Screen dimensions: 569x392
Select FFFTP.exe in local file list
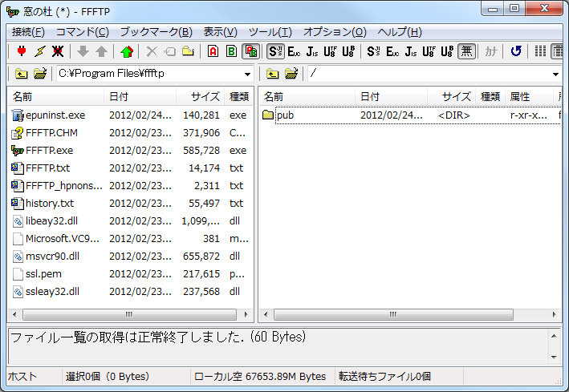coord(42,151)
